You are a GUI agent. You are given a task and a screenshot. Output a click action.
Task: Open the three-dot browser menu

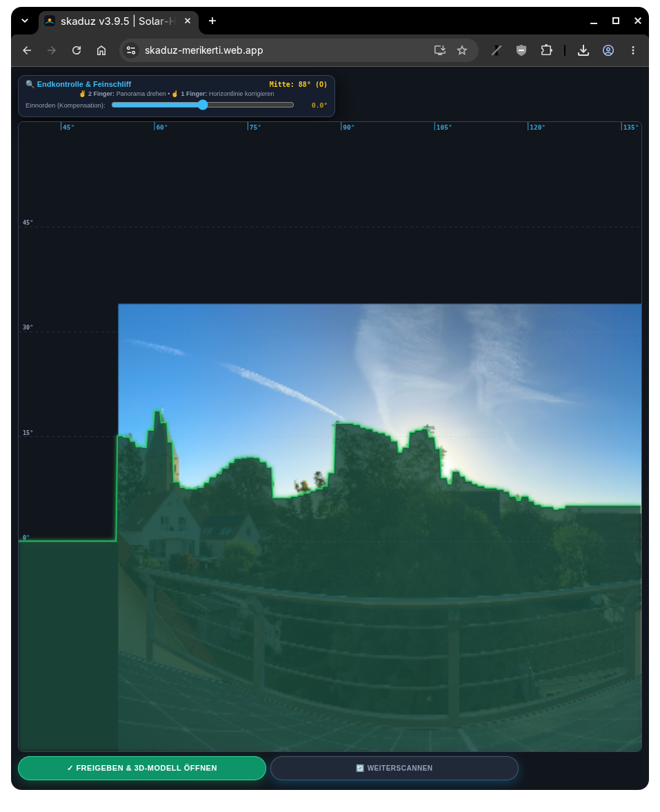tap(633, 50)
